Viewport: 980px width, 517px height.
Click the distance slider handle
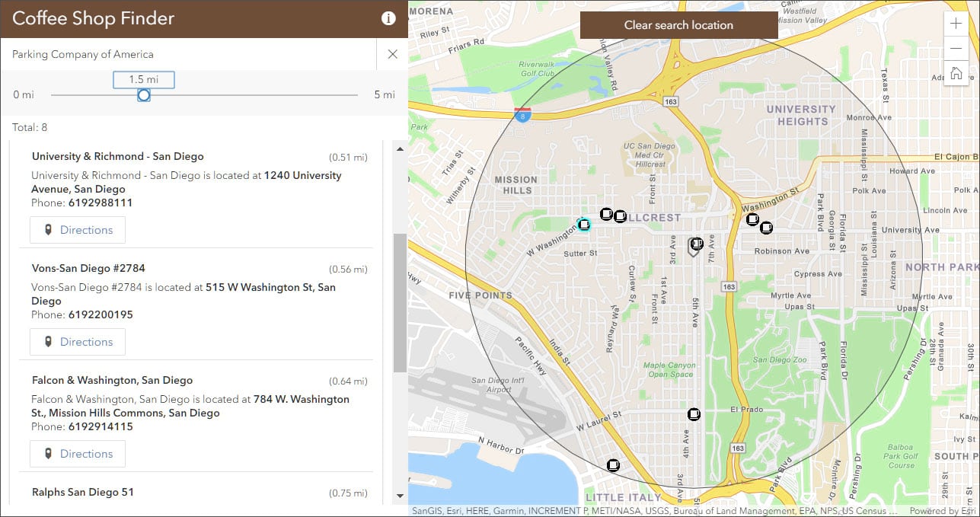(143, 95)
